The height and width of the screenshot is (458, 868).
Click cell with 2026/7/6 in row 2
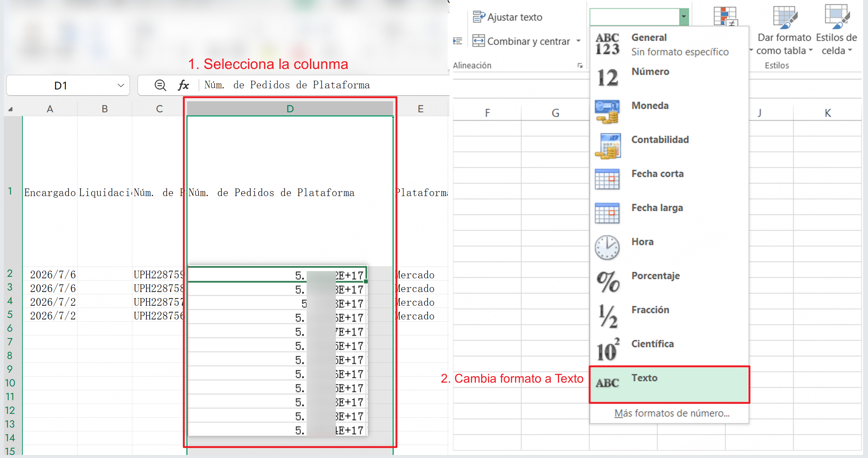coord(50,274)
